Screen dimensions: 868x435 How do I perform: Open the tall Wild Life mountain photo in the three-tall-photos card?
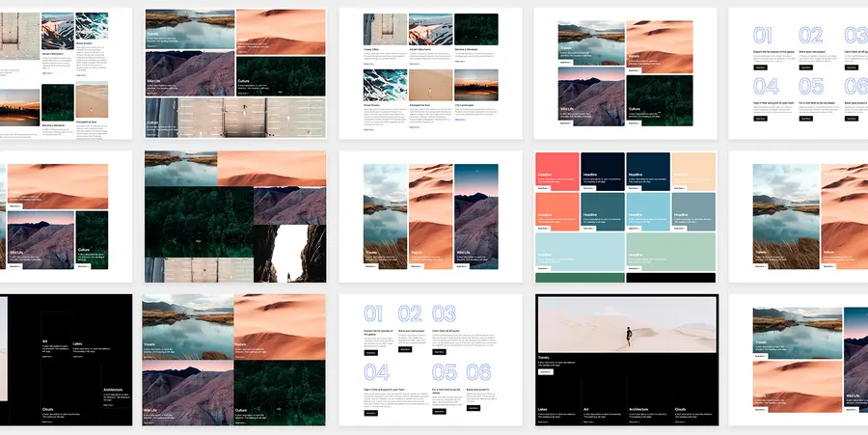coord(476,216)
